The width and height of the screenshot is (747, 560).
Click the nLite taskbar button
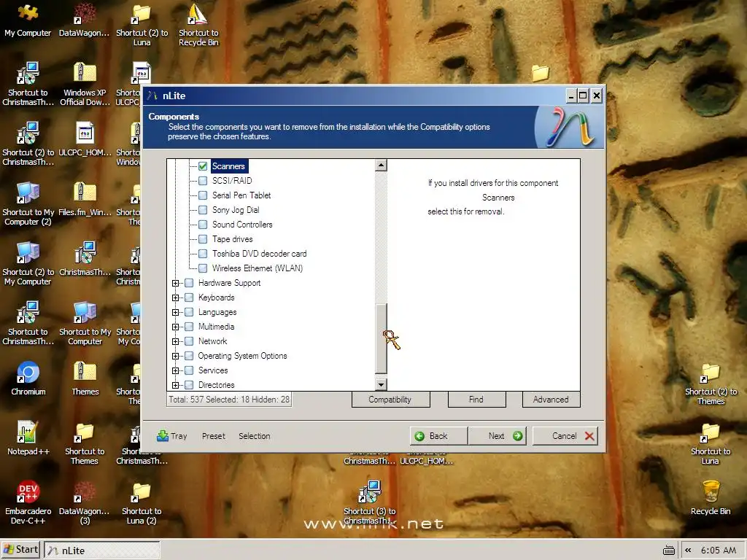click(102, 550)
